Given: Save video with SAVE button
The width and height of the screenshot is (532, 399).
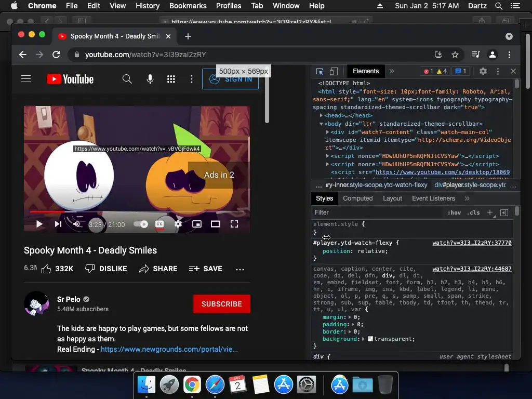Looking at the screenshot, I should (x=206, y=269).
